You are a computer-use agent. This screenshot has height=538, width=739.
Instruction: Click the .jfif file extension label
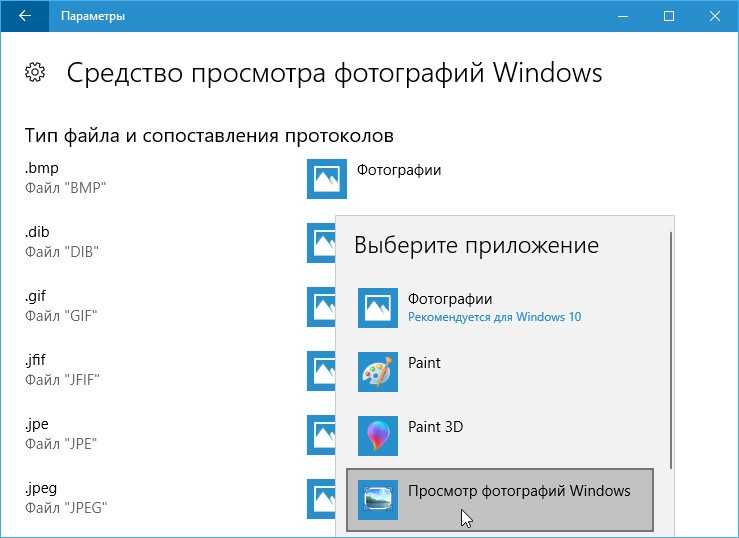click(x=35, y=360)
